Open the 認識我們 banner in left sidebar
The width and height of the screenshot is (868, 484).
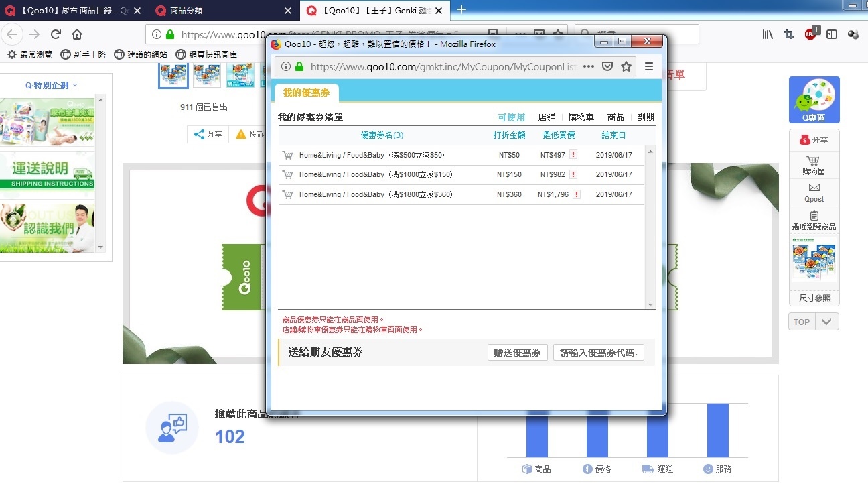tap(48, 228)
